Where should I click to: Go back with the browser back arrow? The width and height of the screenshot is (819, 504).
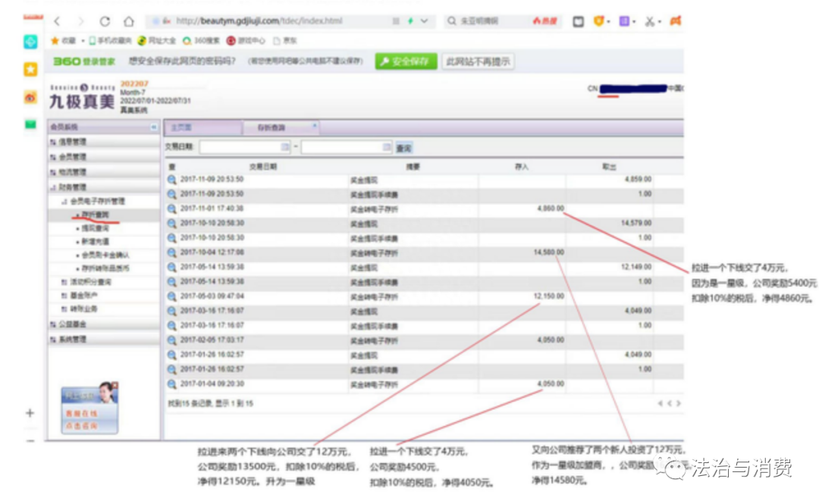pos(57,21)
